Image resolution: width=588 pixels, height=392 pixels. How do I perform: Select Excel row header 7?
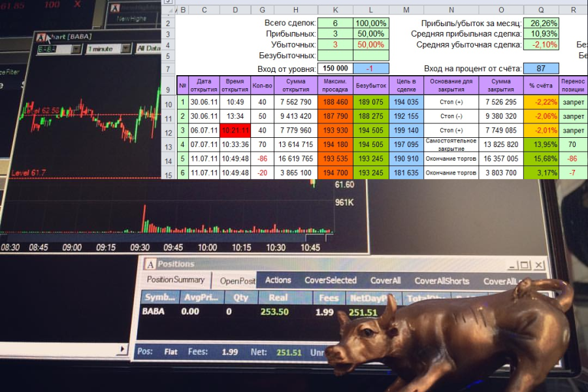[169, 69]
